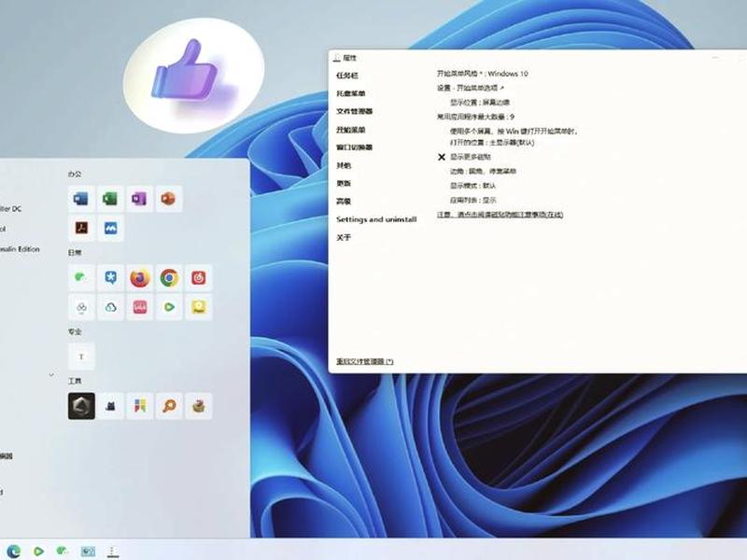Click the 办公 group heading
This screenshot has height=560, width=747.
tap(75, 175)
